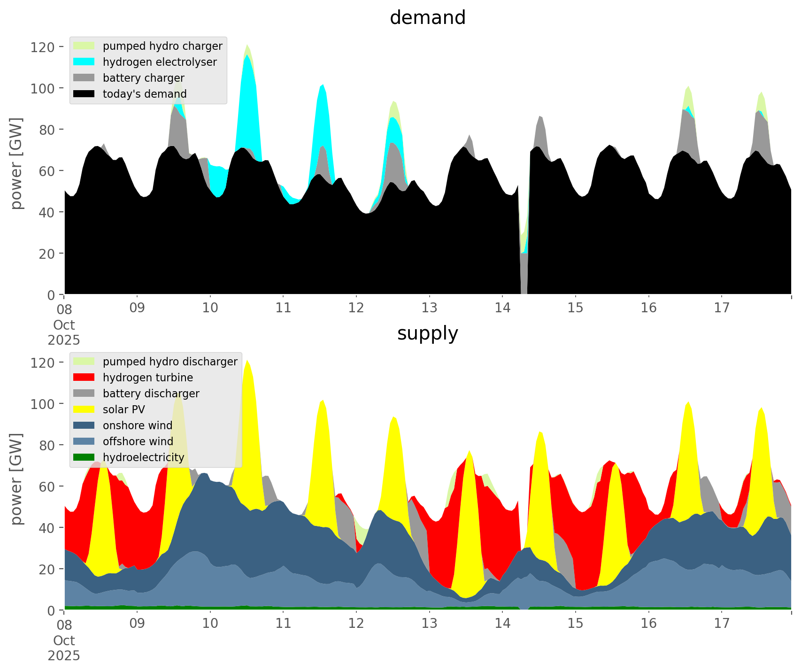Click the pumped hydro charger legend label
This screenshot has width=801, height=672.
tap(162, 46)
